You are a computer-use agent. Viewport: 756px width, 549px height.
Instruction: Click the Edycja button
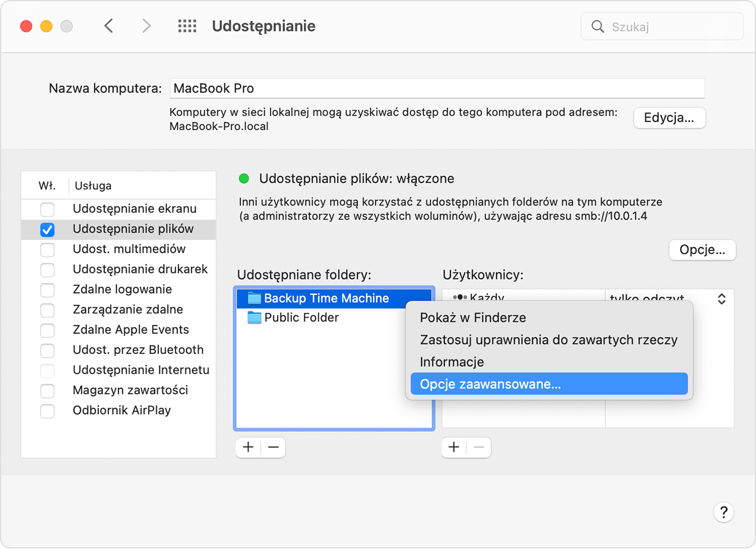669,118
